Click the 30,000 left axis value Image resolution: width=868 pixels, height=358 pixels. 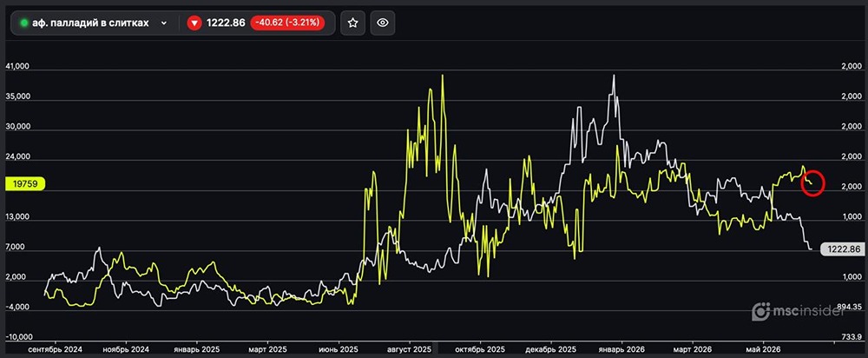click(16, 127)
